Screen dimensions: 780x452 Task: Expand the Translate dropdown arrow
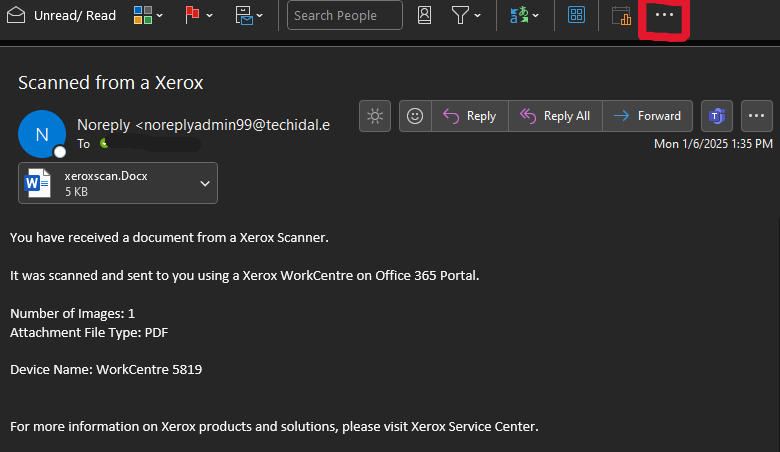click(x=536, y=15)
